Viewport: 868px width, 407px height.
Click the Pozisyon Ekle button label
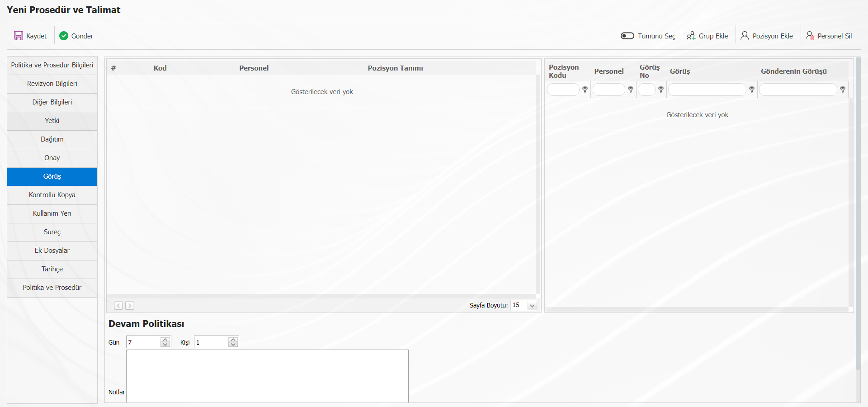coord(773,36)
